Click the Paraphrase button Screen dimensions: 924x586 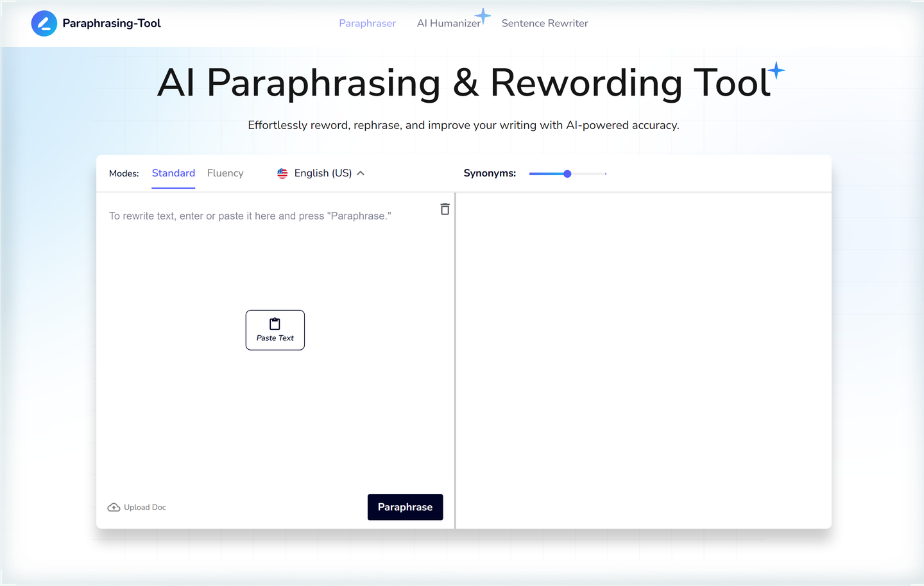[x=406, y=507]
